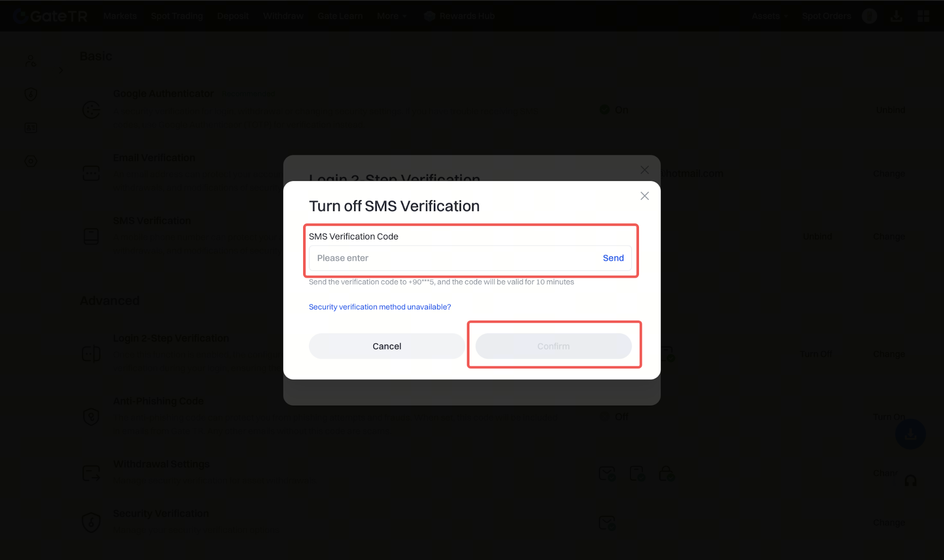
Task: Open the identity card sidebar icon
Action: (x=31, y=127)
